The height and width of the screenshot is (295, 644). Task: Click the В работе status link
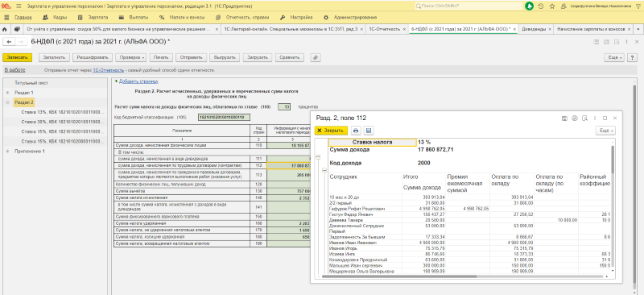[x=14, y=70]
